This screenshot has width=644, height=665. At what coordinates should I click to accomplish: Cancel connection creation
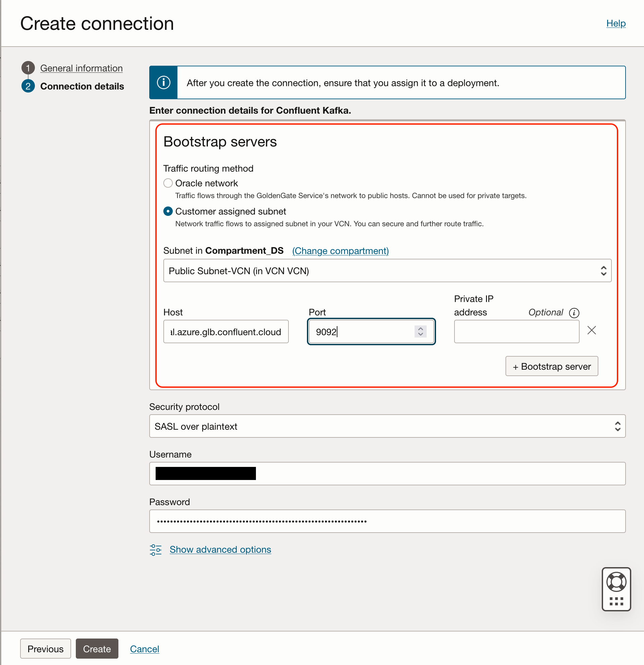[x=145, y=649]
